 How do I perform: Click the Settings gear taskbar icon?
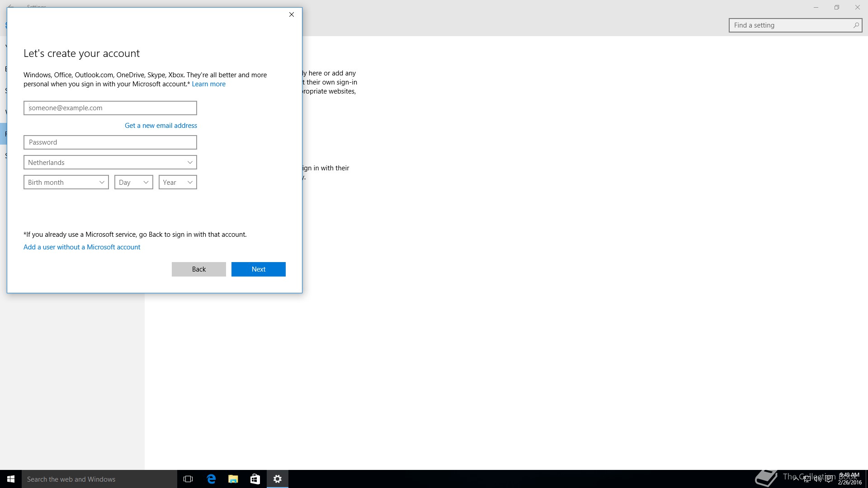(x=278, y=479)
